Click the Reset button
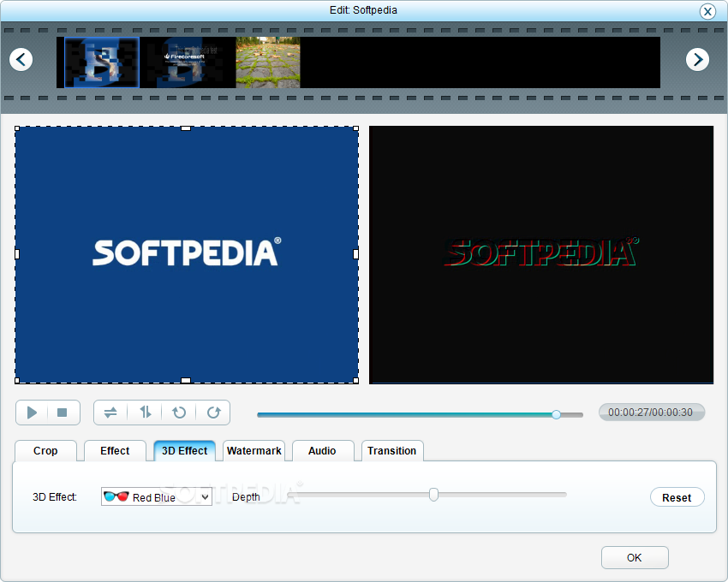 coord(677,497)
